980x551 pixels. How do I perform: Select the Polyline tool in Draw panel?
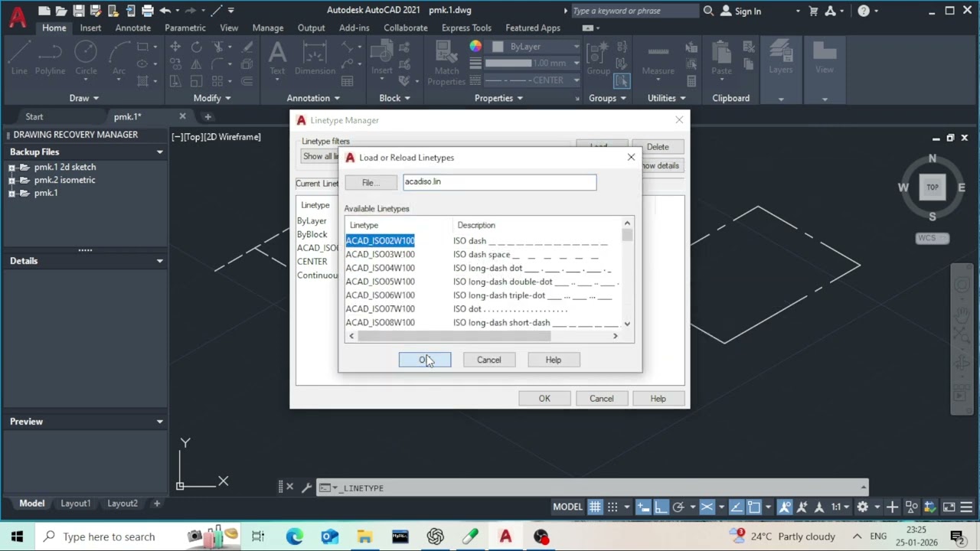50,58
